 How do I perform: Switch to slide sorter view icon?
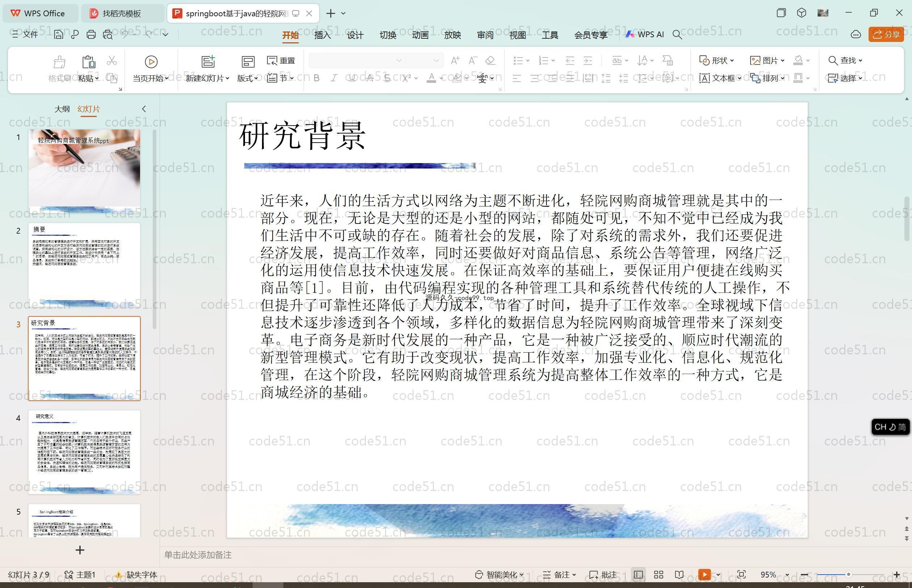[x=659, y=575]
